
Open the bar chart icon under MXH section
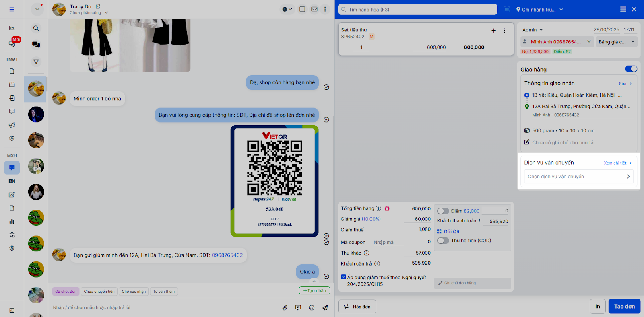[x=12, y=221]
